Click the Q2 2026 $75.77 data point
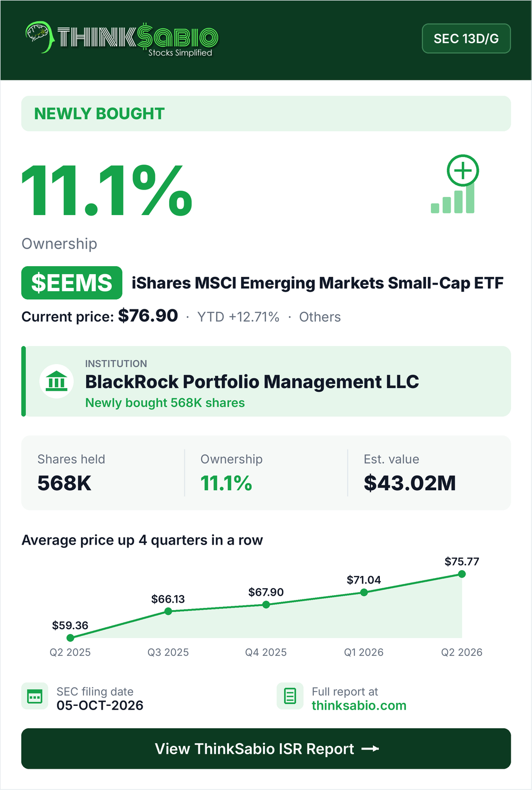Image resolution: width=532 pixels, height=790 pixels. 462,574
